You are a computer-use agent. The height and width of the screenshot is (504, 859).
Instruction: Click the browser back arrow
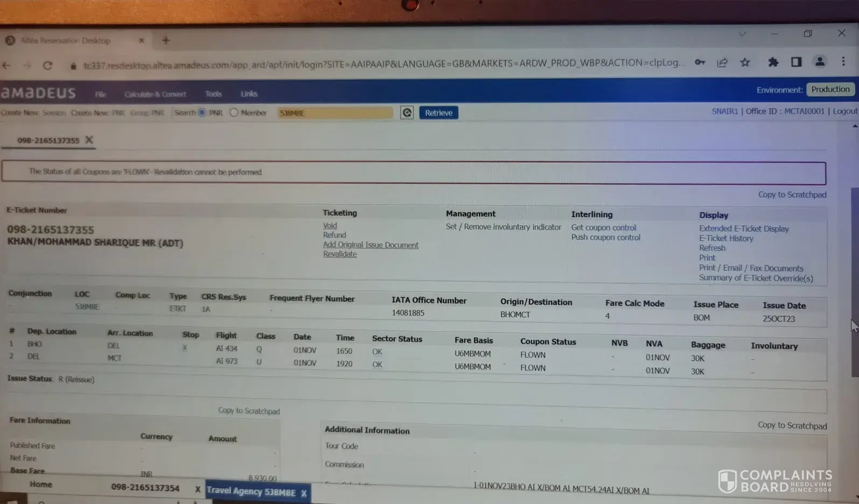click(7, 66)
